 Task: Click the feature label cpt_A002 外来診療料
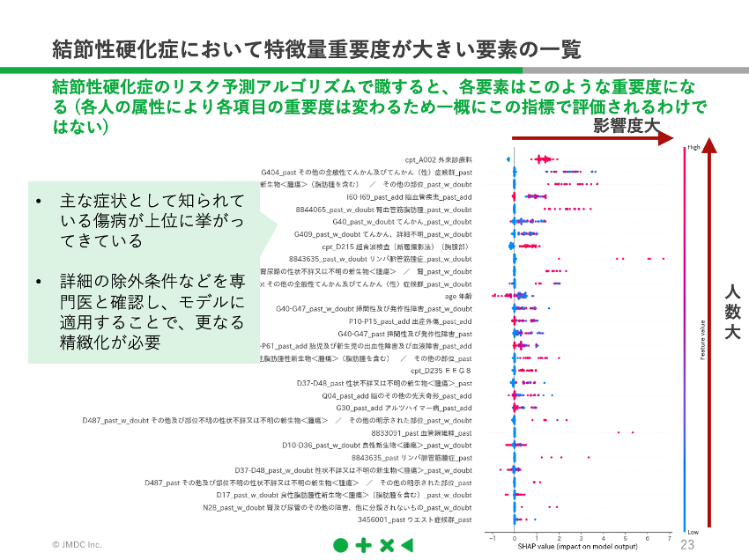click(439, 160)
